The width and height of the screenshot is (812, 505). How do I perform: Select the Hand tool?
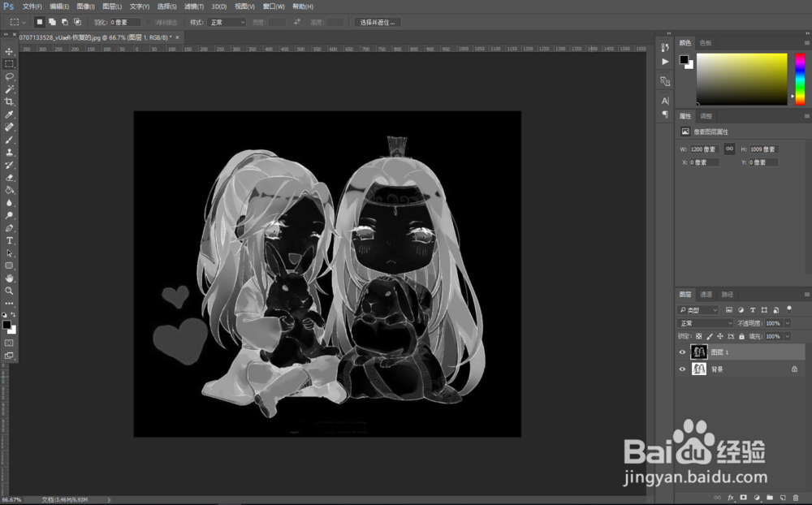(9, 278)
